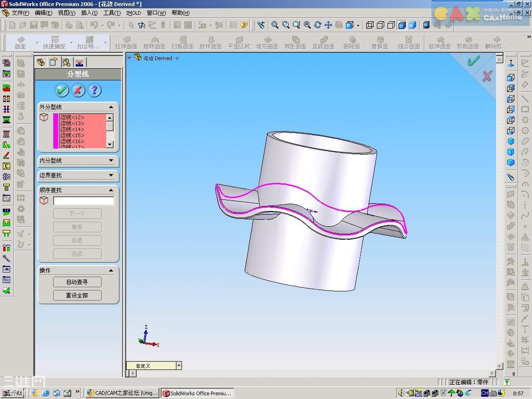Click the magenta color swatch in 外分型线
The width and height of the screenshot is (532, 399).
point(56,131)
